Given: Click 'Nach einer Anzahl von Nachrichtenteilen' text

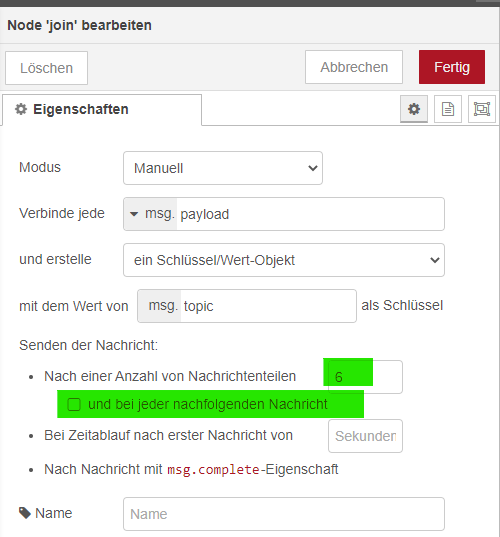Looking at the screenshot, I should (x=170, y=376).
